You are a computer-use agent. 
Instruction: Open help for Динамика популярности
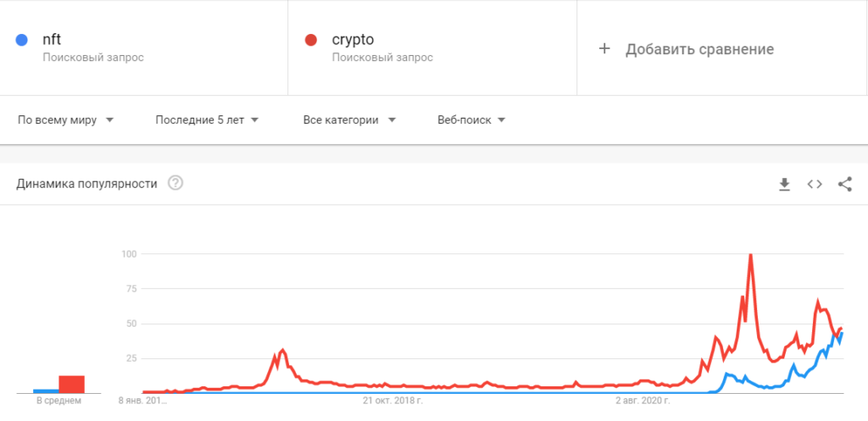[x=175, y=183]
